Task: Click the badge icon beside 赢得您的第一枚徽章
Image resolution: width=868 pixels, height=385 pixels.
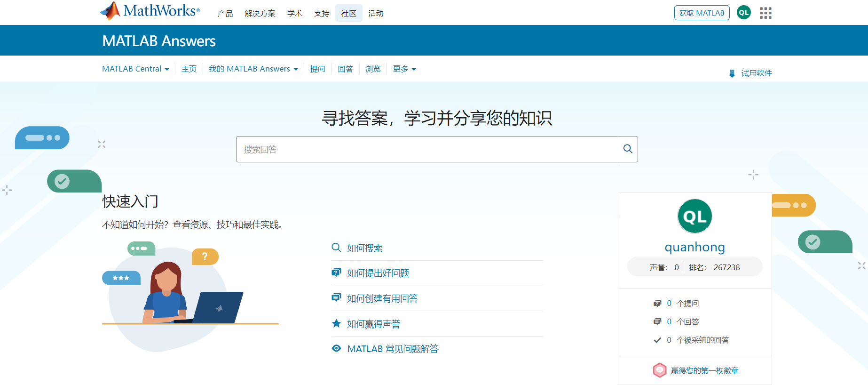Action: [x=659, y=370]
